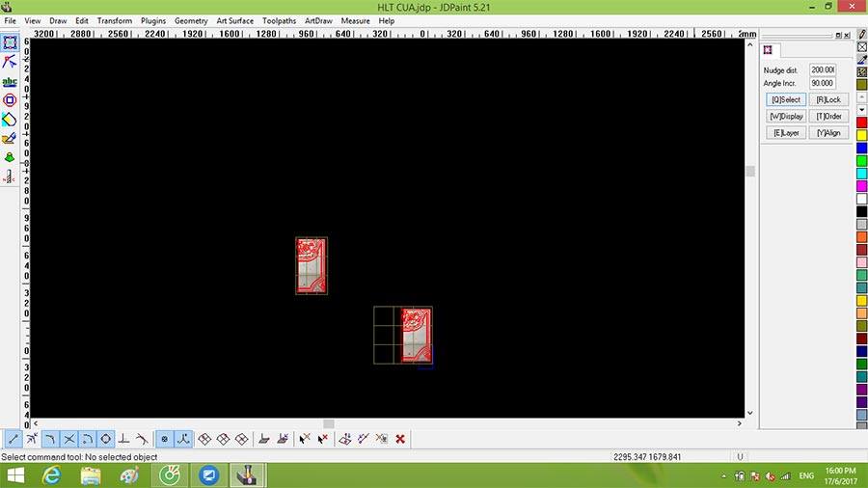Screen dimensions: 868x488
Task: Toggle the circle quadrant snap icon
Action: (x=105, y=440)
